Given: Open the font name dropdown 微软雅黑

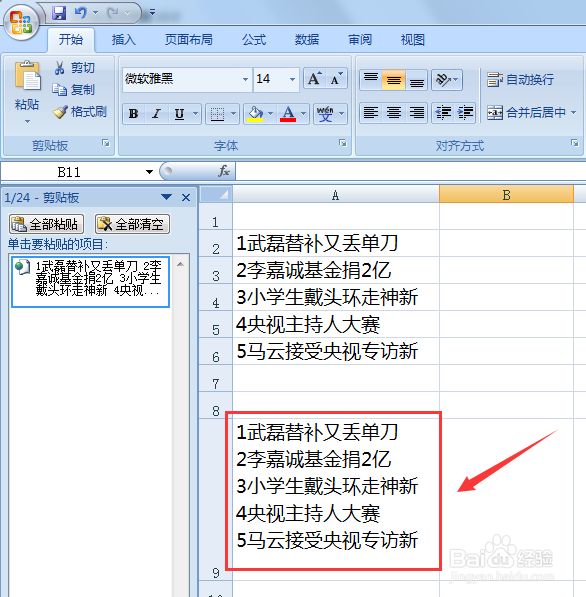Looking at the screenshot, I should click(x=245, y=79).
